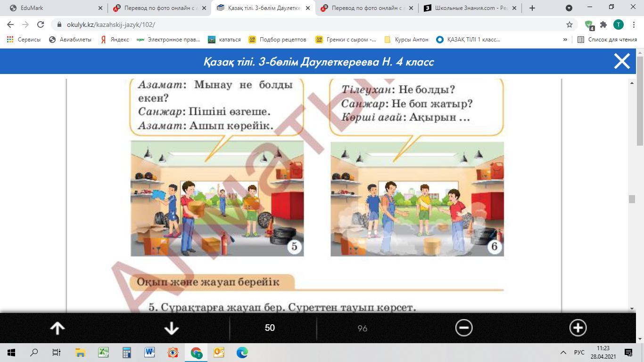Click the browser Back arrow

[10, 25]
